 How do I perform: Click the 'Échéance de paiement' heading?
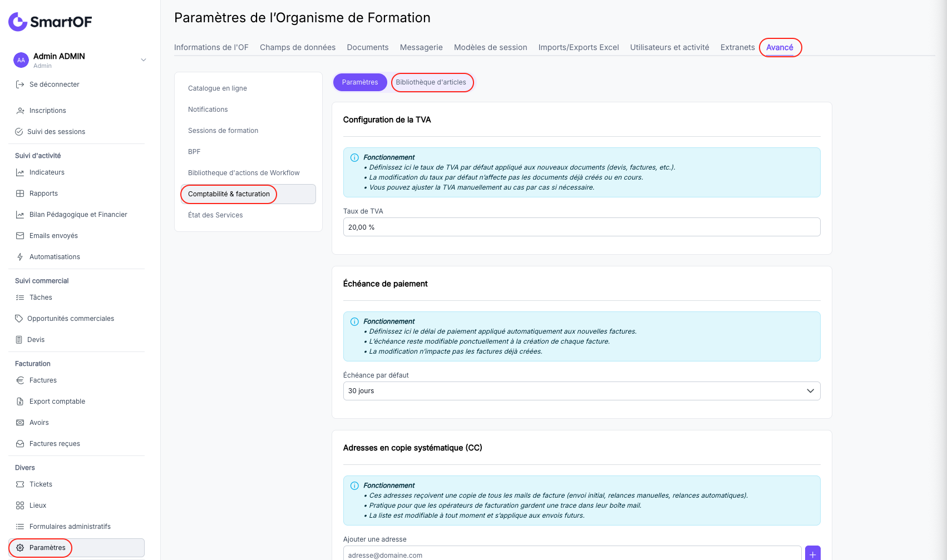[x=385, y=284]
